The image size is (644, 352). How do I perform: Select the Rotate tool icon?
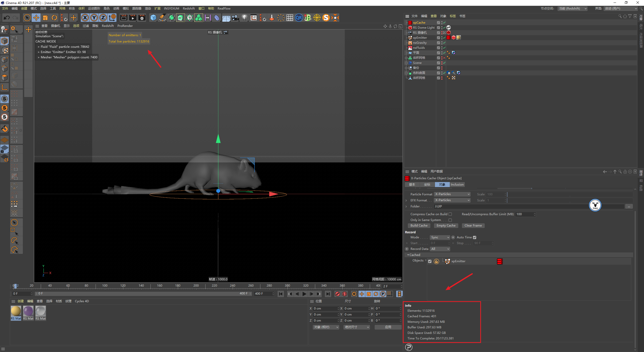pyautogui.click(x=54, y=18)
